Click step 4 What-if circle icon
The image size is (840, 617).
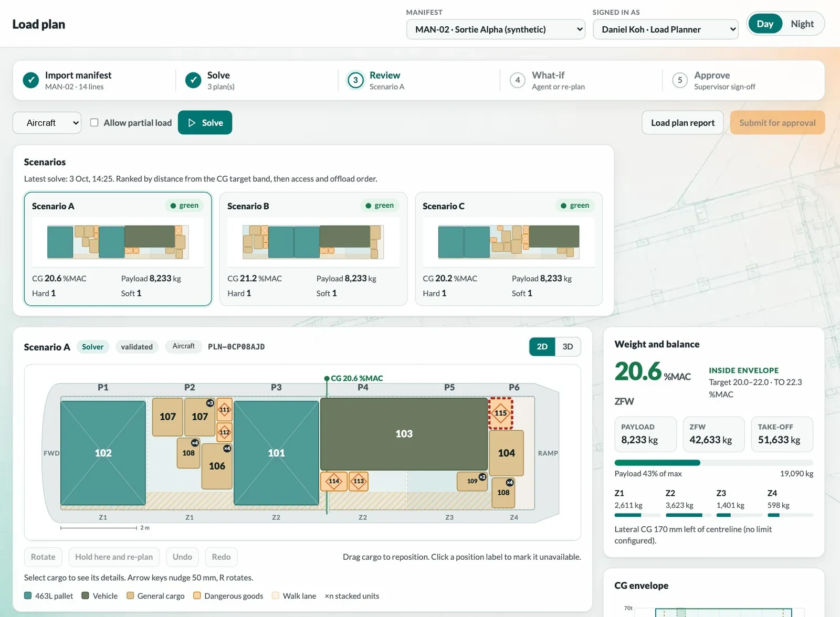coord(518,80)
